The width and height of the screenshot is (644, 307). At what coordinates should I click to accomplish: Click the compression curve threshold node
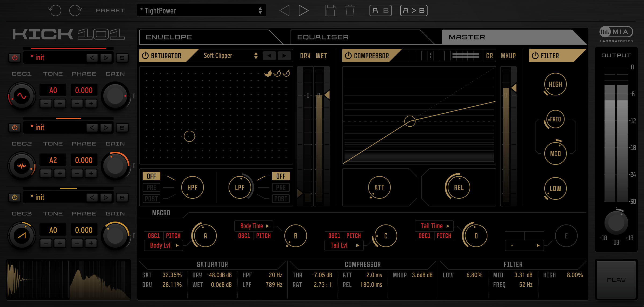[410, 122]
